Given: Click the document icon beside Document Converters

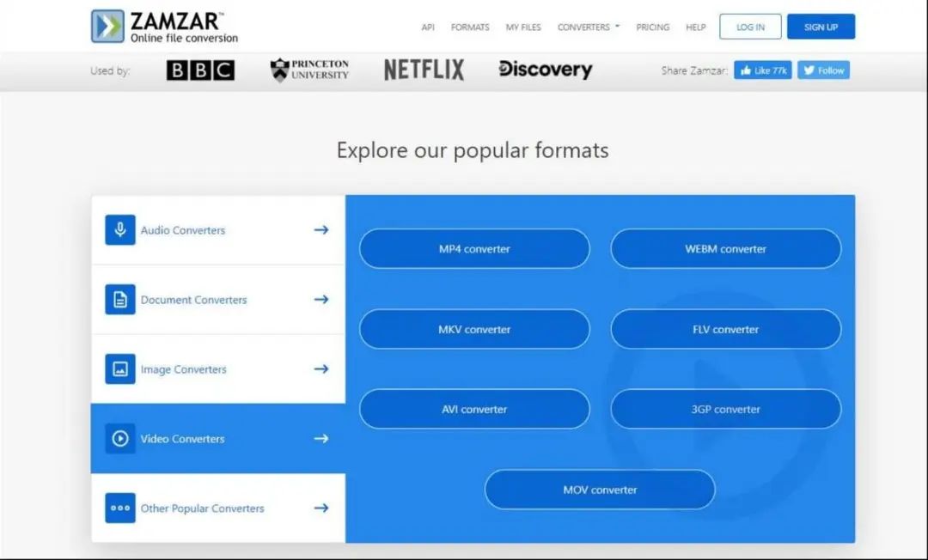Looking at the screenshot, I should [x=119, y=299].
